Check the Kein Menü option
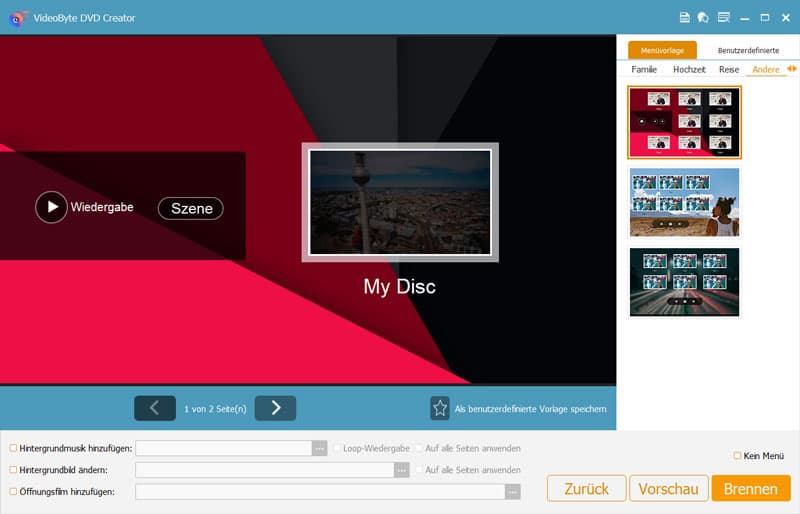800x514 pixels. (738, 456)
